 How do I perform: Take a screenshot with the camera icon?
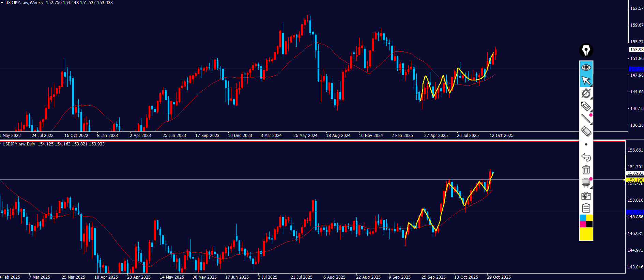[586, 196]
